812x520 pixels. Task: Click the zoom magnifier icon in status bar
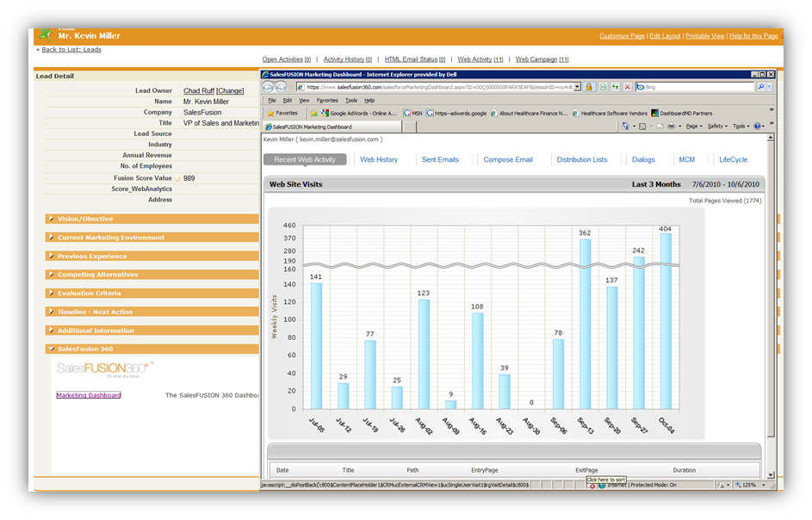click(x=737, y=485)
